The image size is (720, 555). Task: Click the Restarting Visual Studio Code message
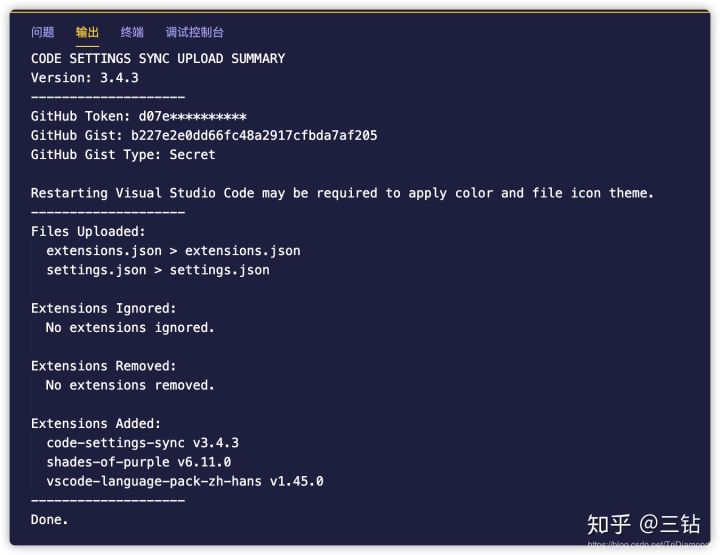tap(342, 193)
